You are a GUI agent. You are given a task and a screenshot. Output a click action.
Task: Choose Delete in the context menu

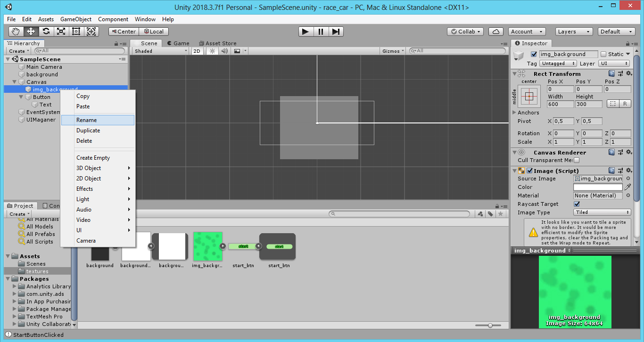(98, 141)
